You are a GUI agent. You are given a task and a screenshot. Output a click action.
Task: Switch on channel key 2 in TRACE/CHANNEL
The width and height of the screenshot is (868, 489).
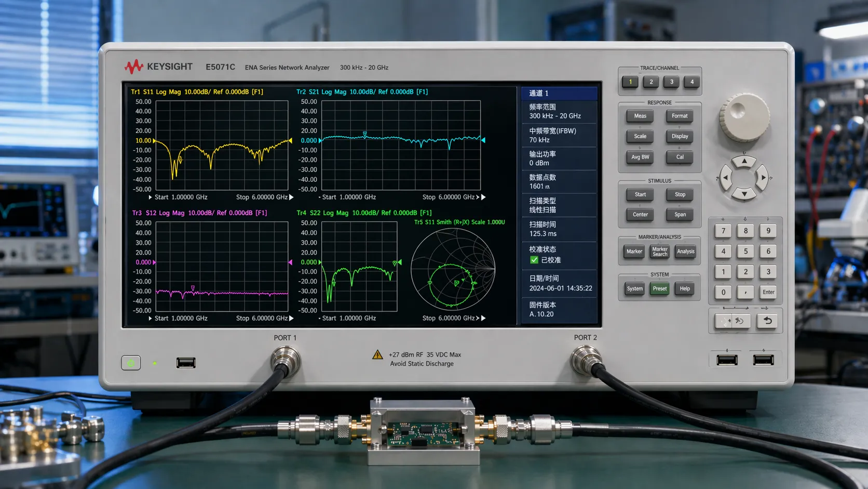click(650, 82)
